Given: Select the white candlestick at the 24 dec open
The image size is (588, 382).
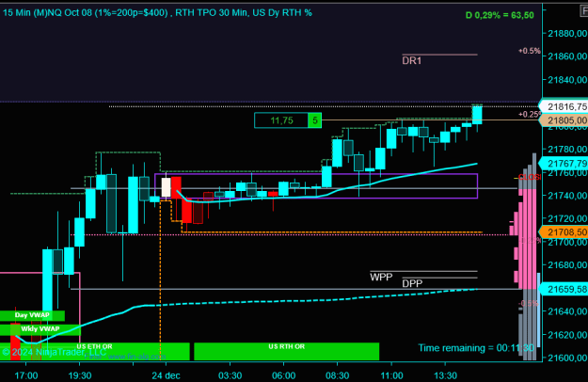Looking at the screenshot, I should pyautogui.click(x=166, y=187).
